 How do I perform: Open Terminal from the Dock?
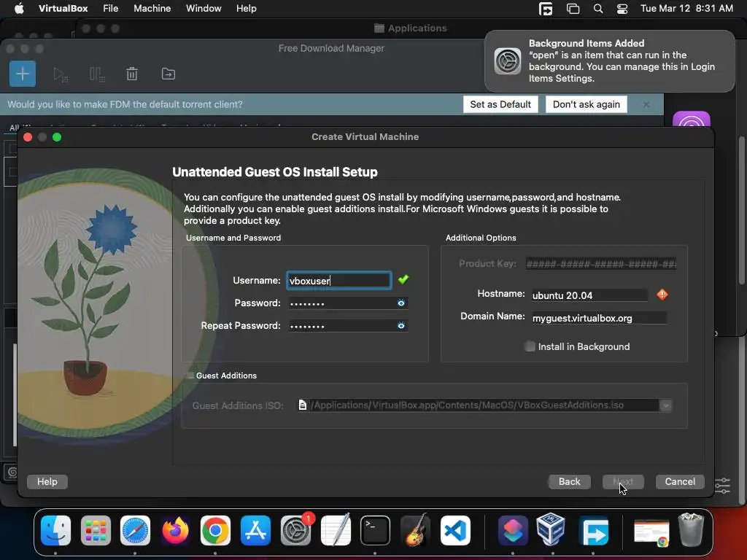coord(376,531)
